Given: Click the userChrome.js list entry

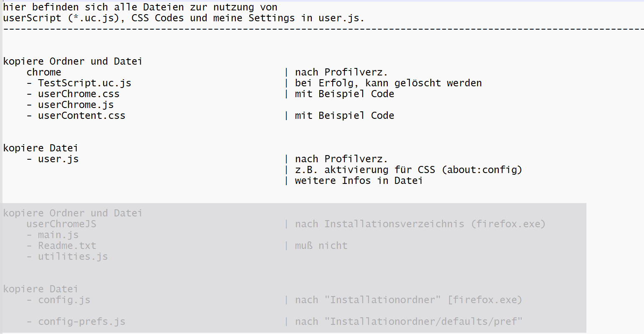Looking at the screenshot, I should [x=76, y=105].
